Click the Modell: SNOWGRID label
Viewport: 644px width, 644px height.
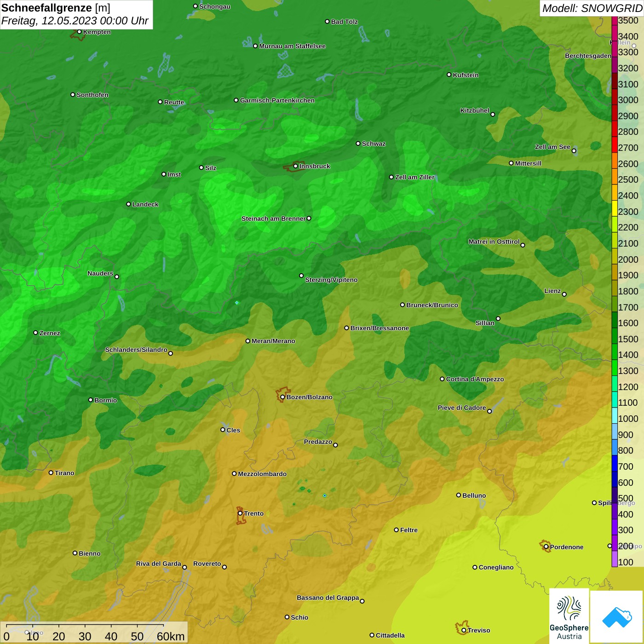point(592,8)
